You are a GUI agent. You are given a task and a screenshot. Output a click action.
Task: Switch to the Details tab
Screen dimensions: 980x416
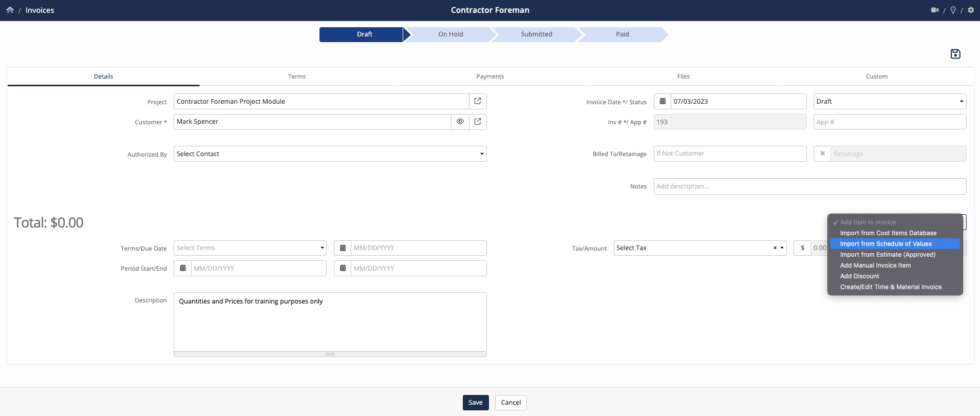tap(103, 77)
